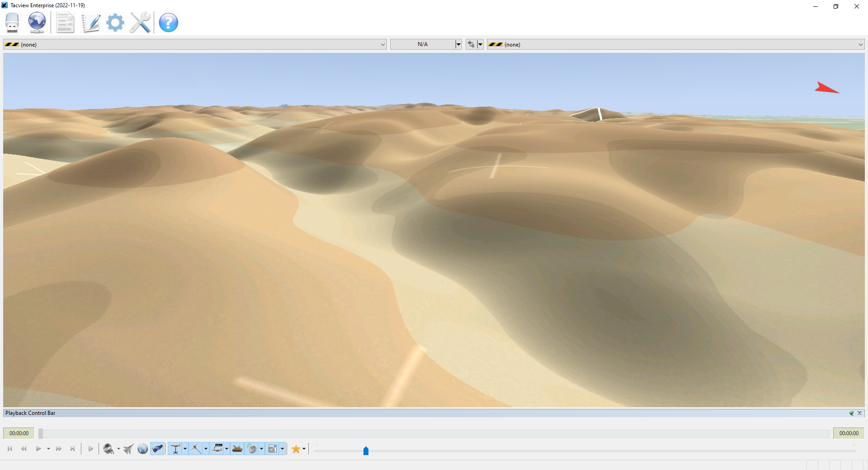868x470 pixels.
Task: Expand the N/A distance dropdown arrow
Action: 458,44
